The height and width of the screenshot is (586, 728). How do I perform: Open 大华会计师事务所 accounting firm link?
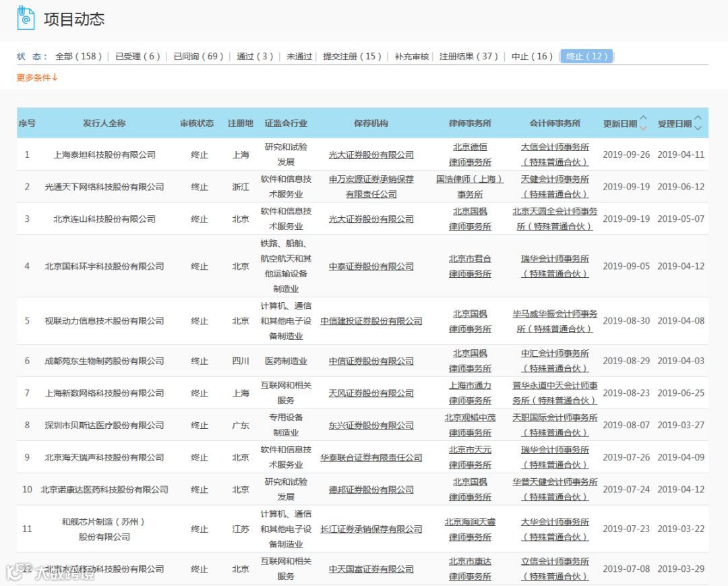pyautogui.click(x=555, y=529)
